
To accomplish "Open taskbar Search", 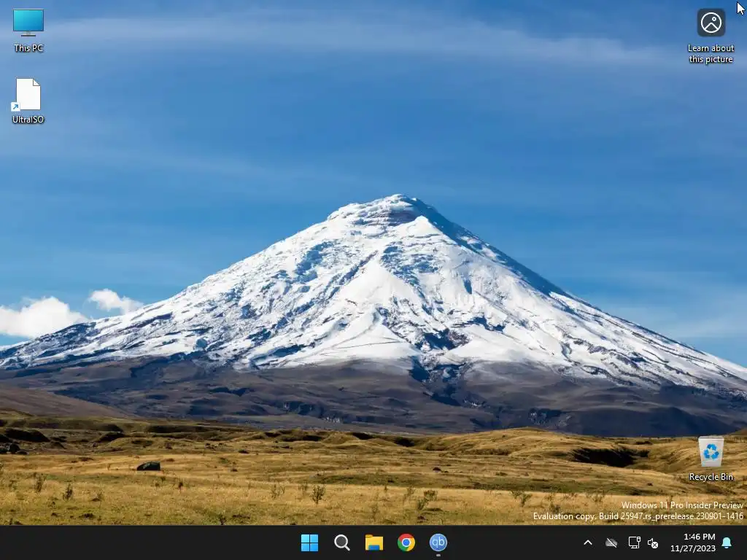I will [342, 542].
